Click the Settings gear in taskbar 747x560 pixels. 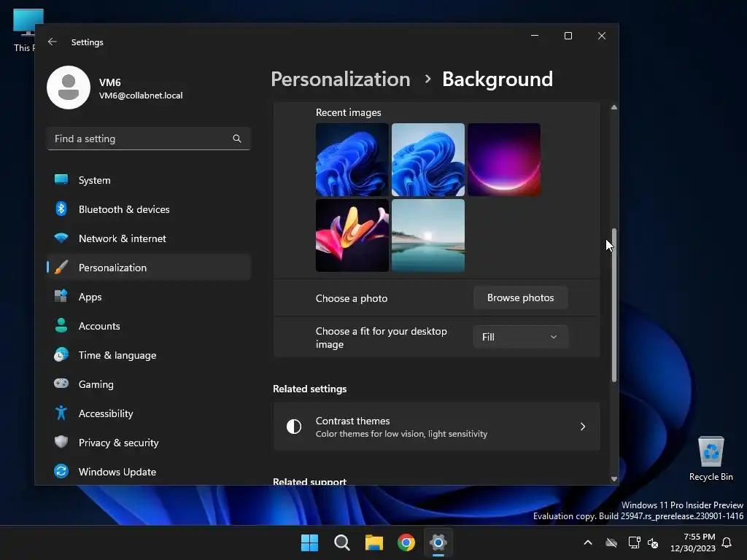(x=438, y=542)
